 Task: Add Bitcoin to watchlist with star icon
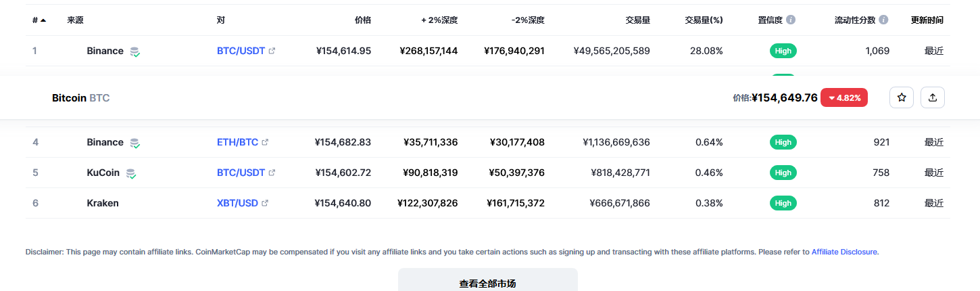click(x=901, y=97)
